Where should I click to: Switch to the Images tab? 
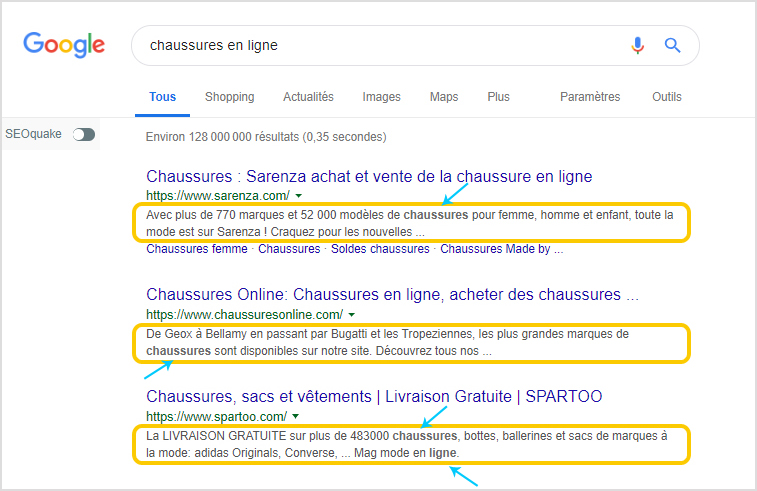(381, 97)
